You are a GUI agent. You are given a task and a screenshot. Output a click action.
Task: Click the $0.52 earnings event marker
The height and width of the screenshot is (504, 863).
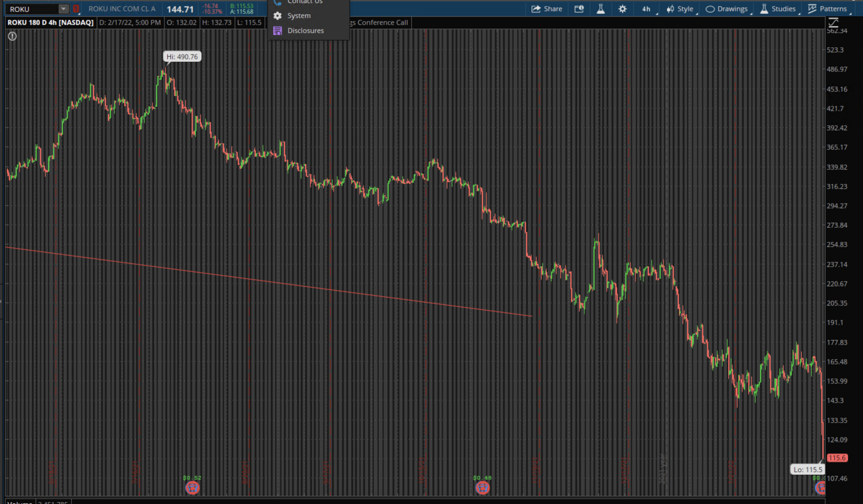pyautogui.click(x=192, y=487)
